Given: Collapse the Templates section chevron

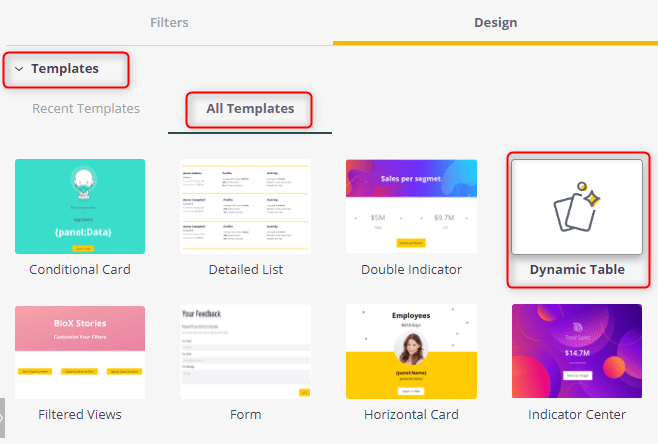Looking at the screenshot, I should 19,69.
